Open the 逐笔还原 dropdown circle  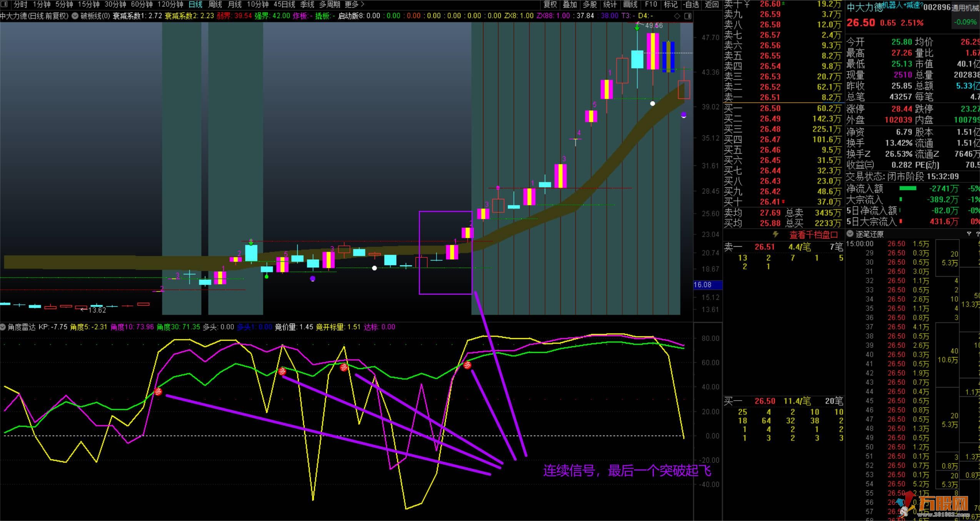[850, 234]
